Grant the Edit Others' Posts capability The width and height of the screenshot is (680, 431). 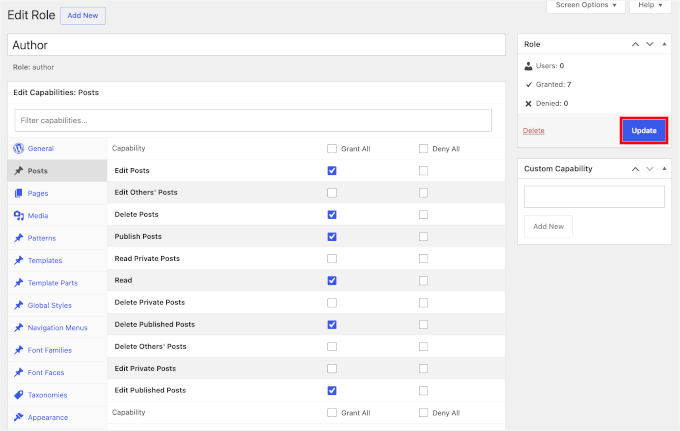332,193
